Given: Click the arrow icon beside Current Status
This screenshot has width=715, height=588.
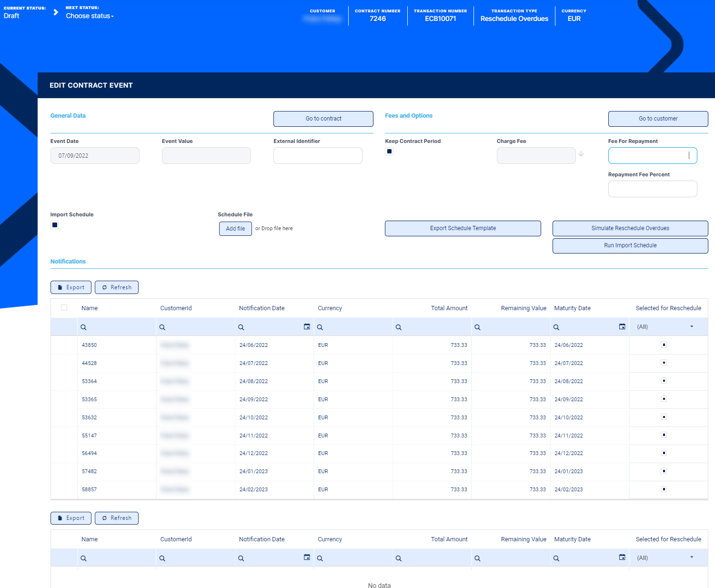Looking at the screenshot, I should coord(56,12).
